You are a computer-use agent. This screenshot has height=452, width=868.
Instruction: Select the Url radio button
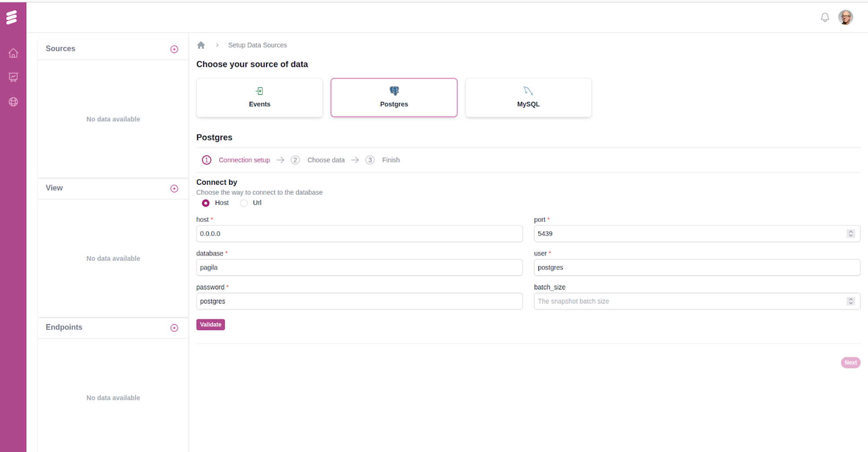click(x=244, y=203)
